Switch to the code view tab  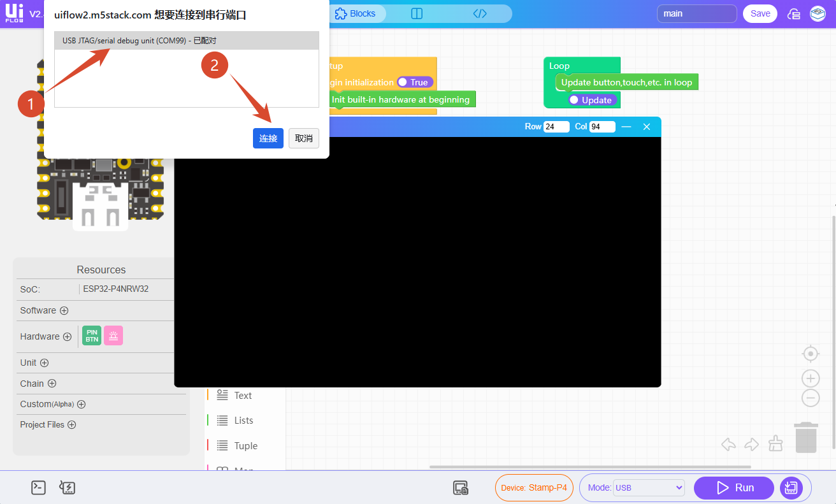pyautogui.click(x=480, y=13)
